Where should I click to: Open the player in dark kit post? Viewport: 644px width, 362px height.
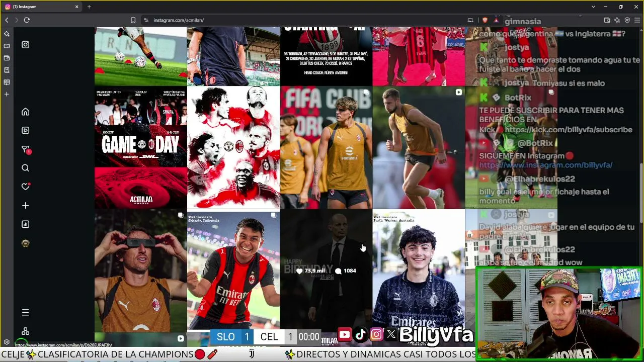tap(233, 56)
